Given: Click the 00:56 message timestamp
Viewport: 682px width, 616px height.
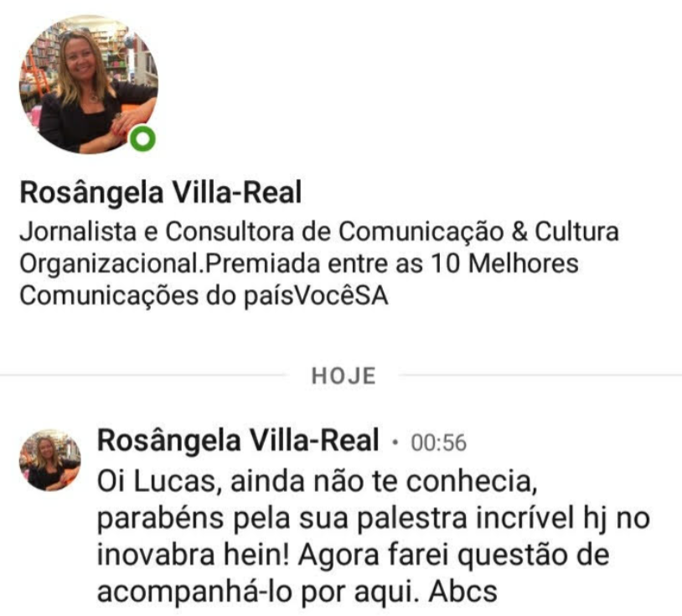Looking at the screenshot, I should pyautogui.click(x=438, y=443).
